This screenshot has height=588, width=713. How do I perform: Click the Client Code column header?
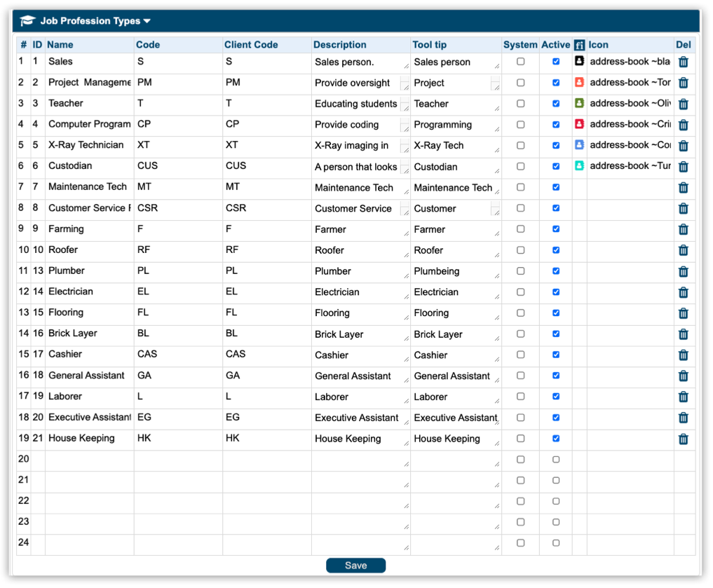point(251,45)
